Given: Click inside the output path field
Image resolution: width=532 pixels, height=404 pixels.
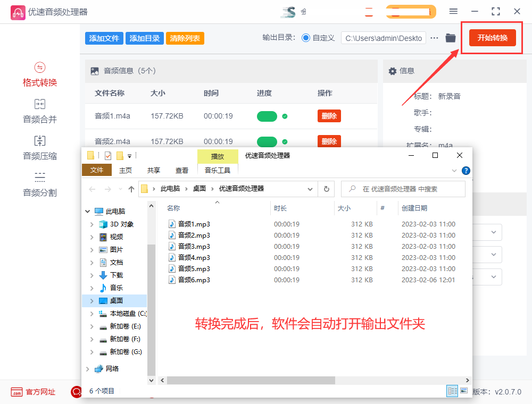Looking at the screenshot, I should click(x=383, y=38).
